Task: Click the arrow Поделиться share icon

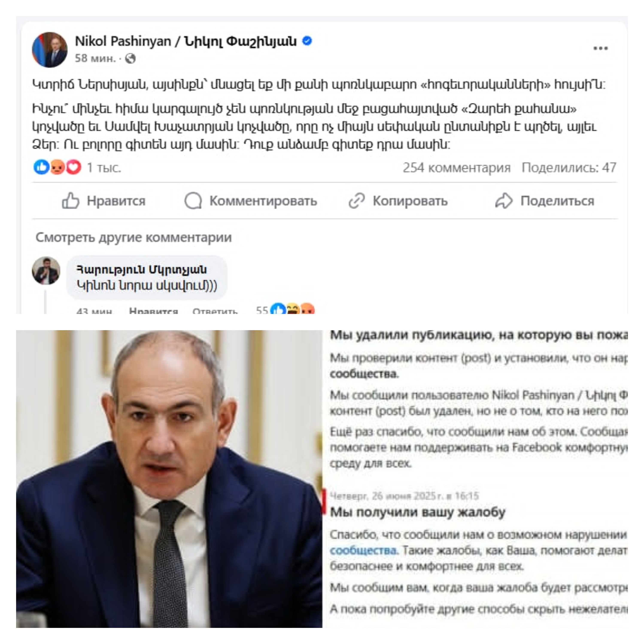Action: click(x=504, y=201)
